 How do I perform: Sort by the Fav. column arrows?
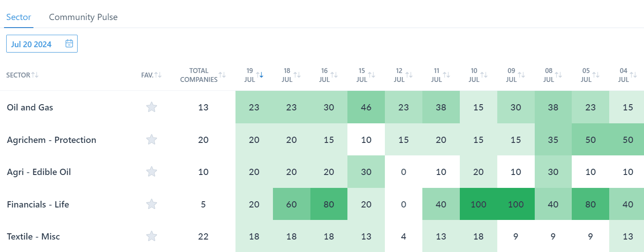point(158,75)
